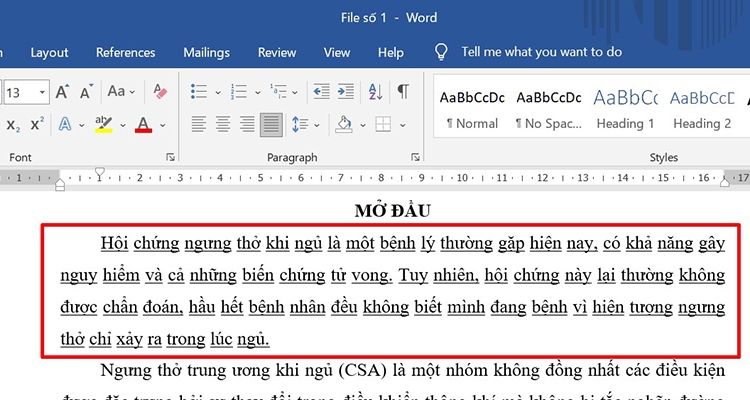The width and height of the screenshot is (750, 400).
Task: Open the Layout tab
Action: pos(49,53)
